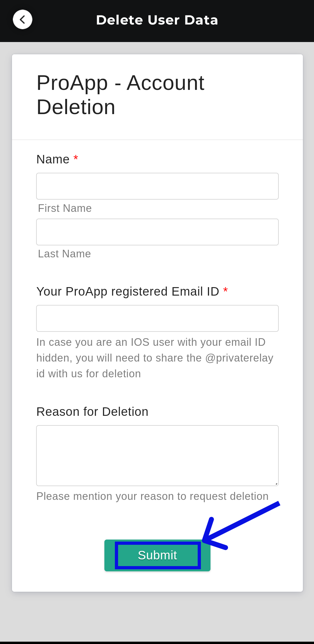
Task: Tap the gray area below the form card
Action: 157,616
